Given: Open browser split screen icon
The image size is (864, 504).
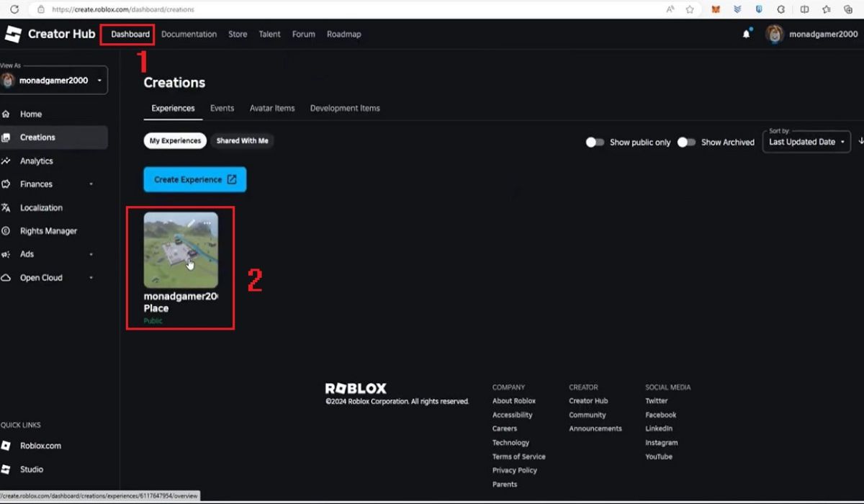Looking at the screenshot, I should 804,9.
